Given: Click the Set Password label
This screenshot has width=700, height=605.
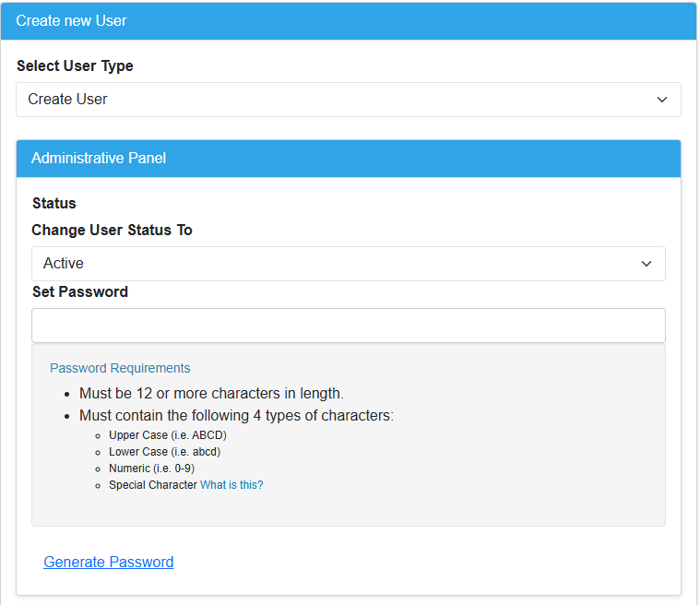Looking at the screenshot, I should [x=79, y=291].
